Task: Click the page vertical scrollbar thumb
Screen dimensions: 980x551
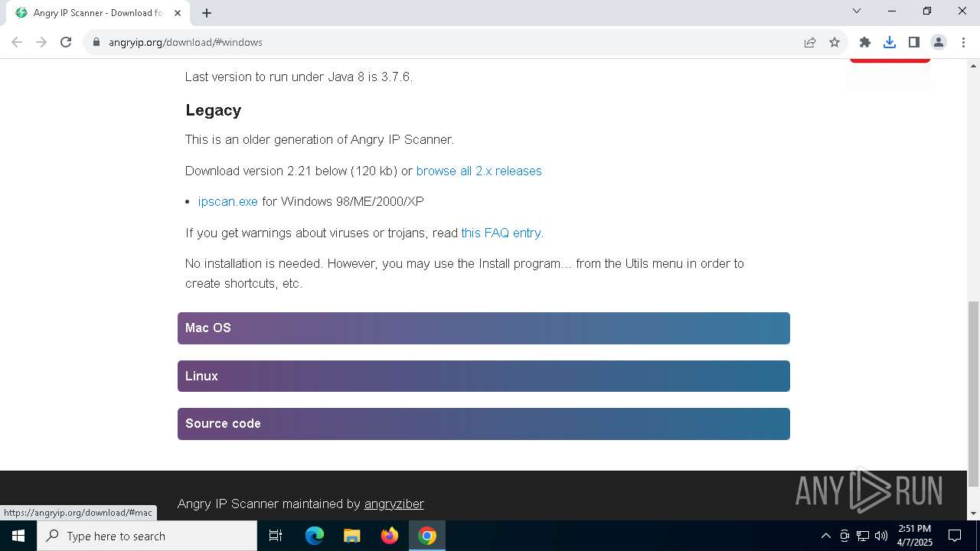Action: click(973, 394)
